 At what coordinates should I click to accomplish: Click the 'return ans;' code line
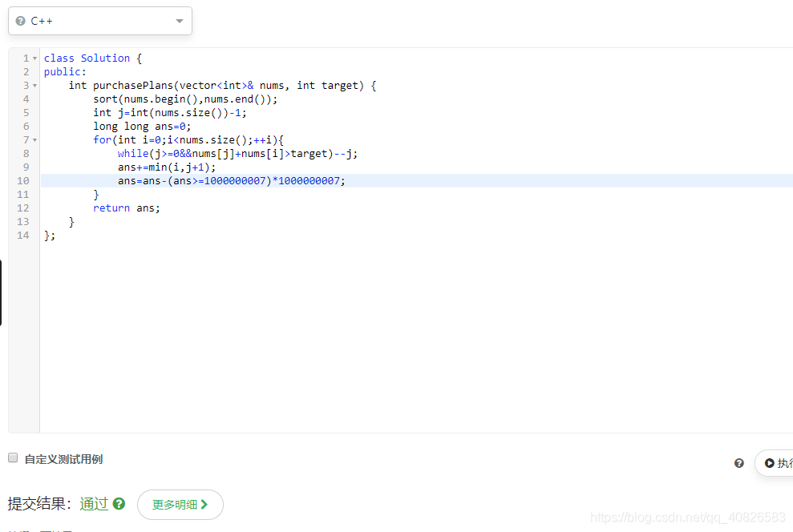pyautogui.click(x=127, y=208)
